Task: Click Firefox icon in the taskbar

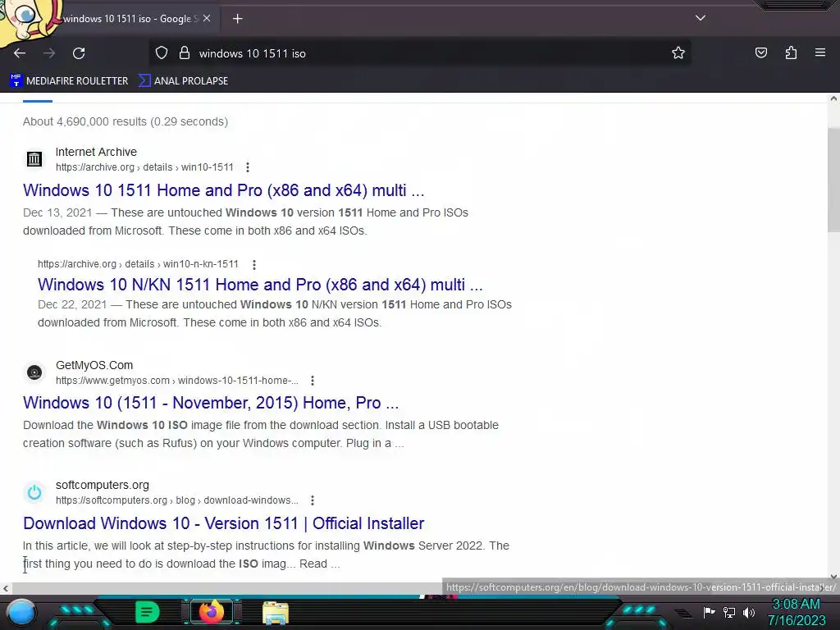Action: tap(211, 612)
